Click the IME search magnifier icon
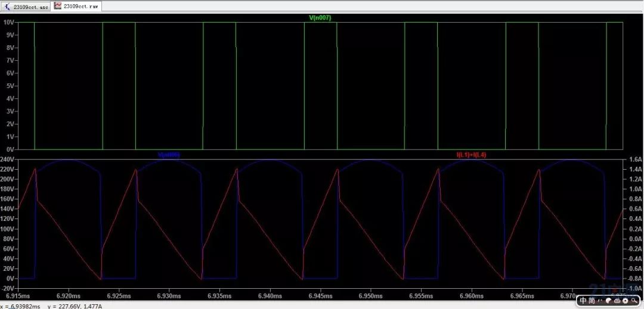644x309 pixels. 634,301
